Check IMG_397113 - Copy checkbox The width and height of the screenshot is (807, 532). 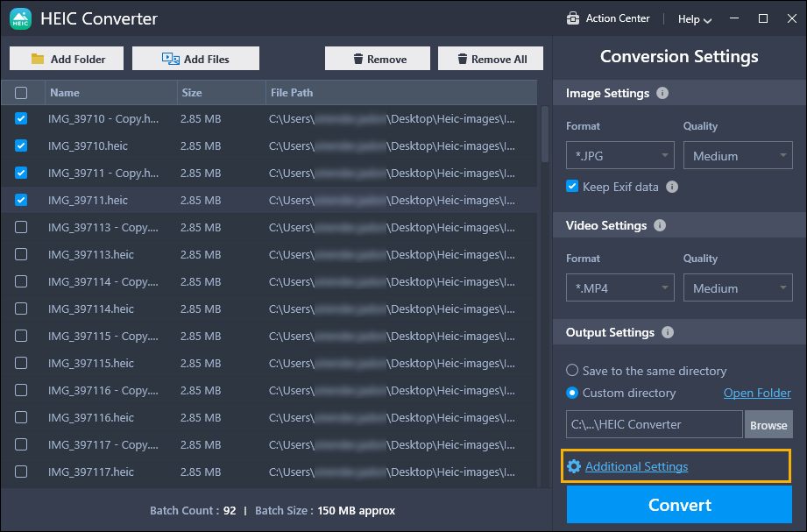tap(21, 227)
